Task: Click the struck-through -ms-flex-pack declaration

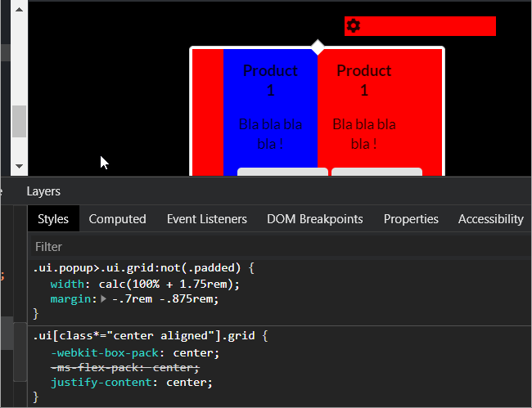Action: coord(125,368)
